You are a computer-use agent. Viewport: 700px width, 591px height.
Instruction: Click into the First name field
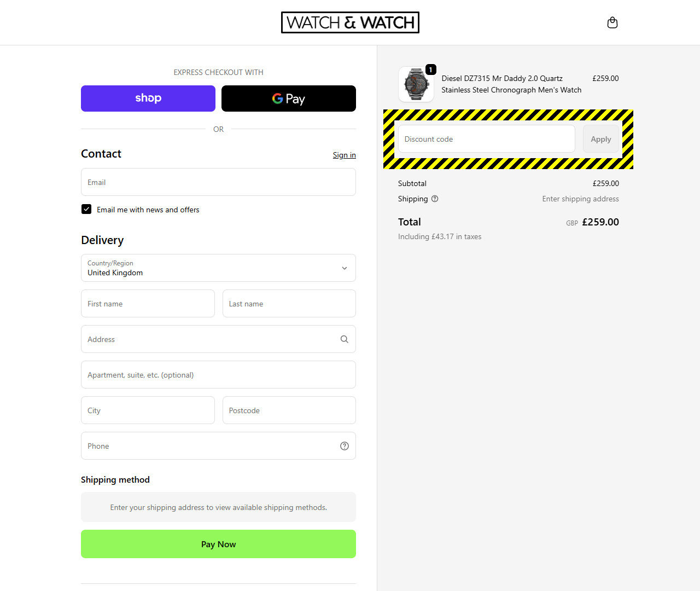pyautogui.click(x=148, y=304)
